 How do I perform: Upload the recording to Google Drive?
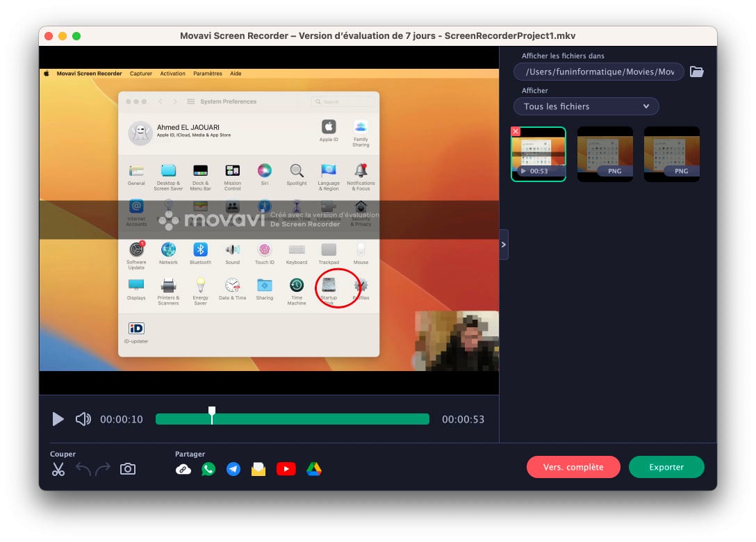[313, 469]
